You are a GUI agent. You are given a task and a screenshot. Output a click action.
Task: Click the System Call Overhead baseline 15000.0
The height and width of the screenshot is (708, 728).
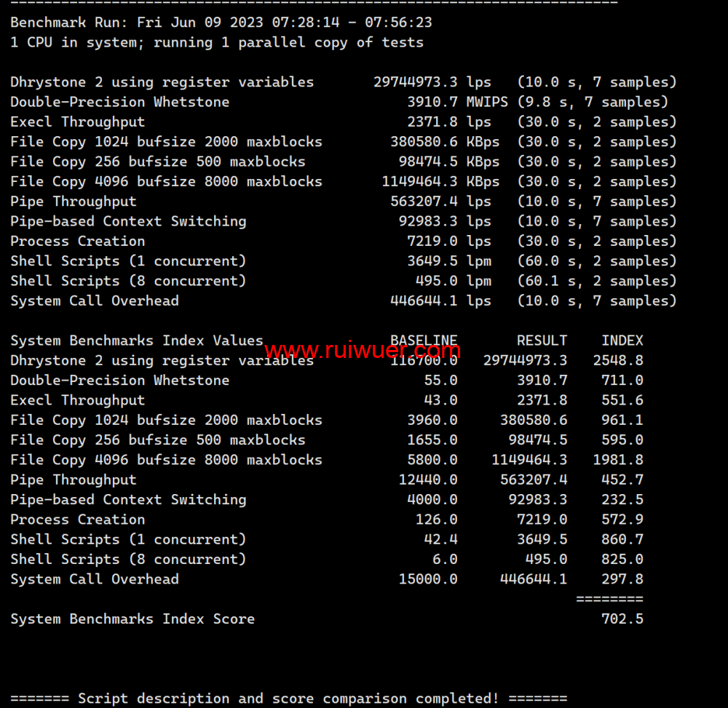pyautogui.click(x=428, y=579)
